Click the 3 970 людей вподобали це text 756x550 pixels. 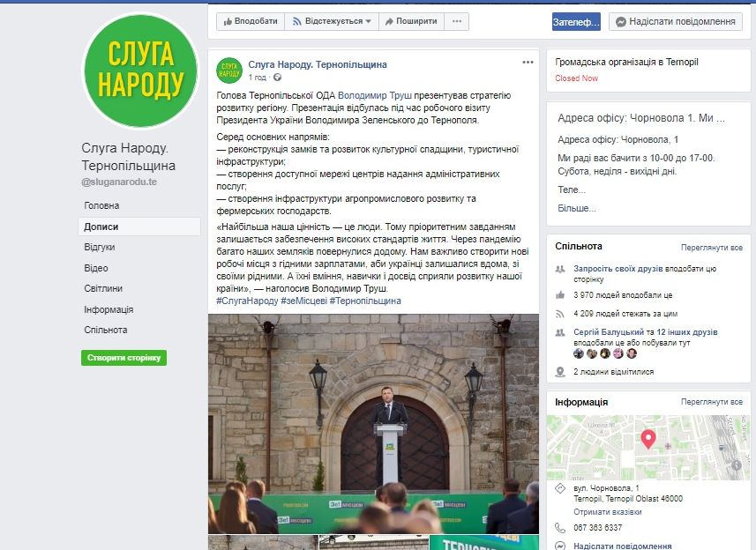pyautogui.click(x=623, y=295)
